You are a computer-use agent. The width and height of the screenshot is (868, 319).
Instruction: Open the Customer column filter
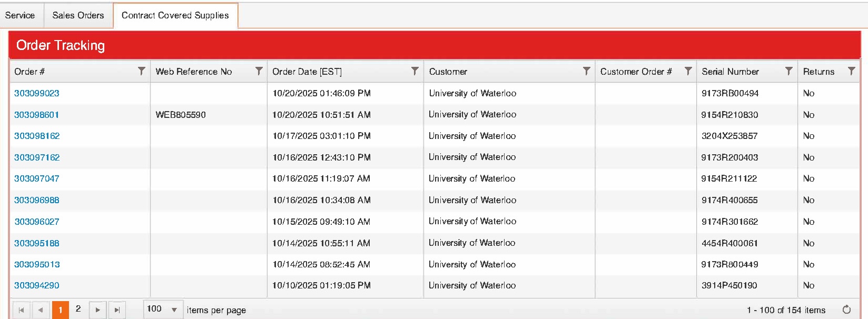586,71
